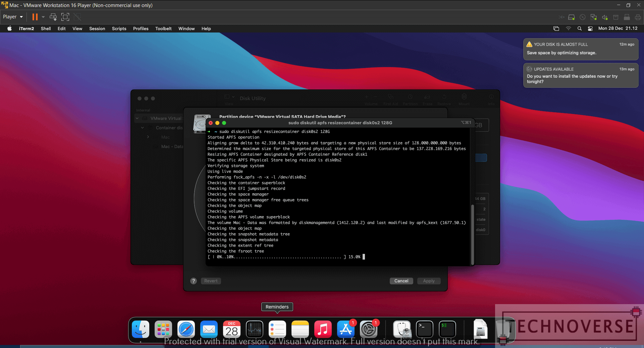
Task: Click the Updates Available notification
Action: point(581,75)
